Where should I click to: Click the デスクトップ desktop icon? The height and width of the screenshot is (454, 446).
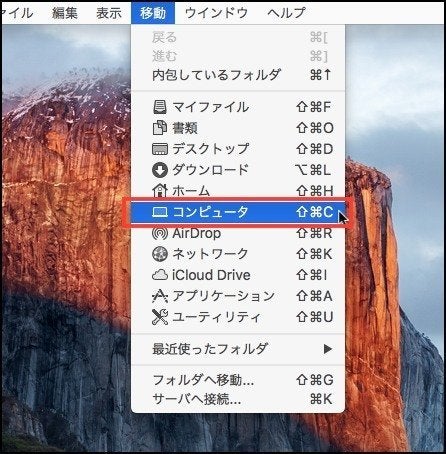click(x=160, y=149)
